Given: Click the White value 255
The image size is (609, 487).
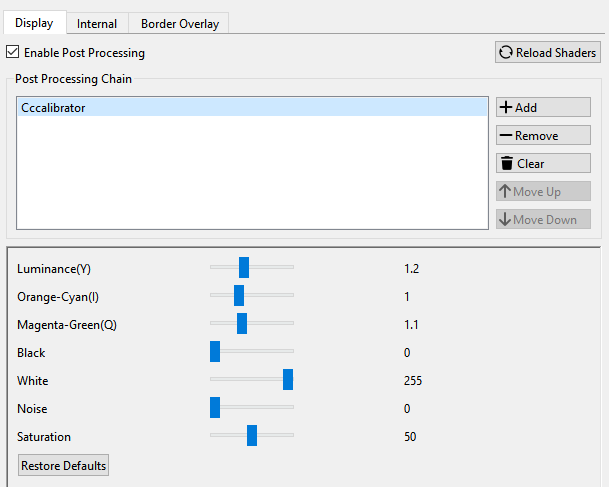Looking at the screenshot, I should tap(412, 381).
